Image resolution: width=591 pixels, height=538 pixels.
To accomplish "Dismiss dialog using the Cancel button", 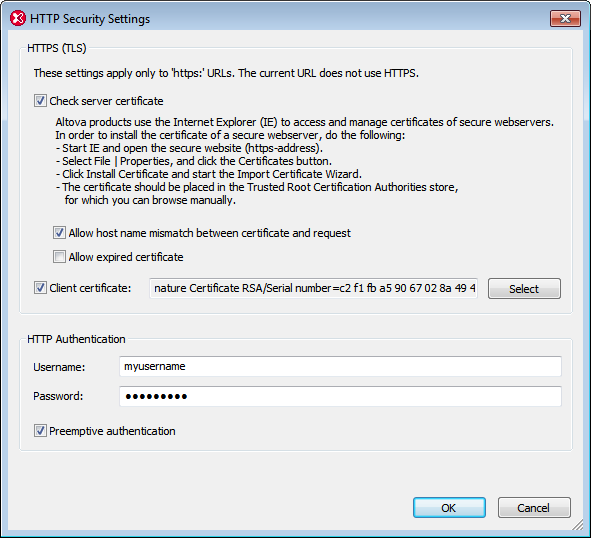I will click(534, 507).
